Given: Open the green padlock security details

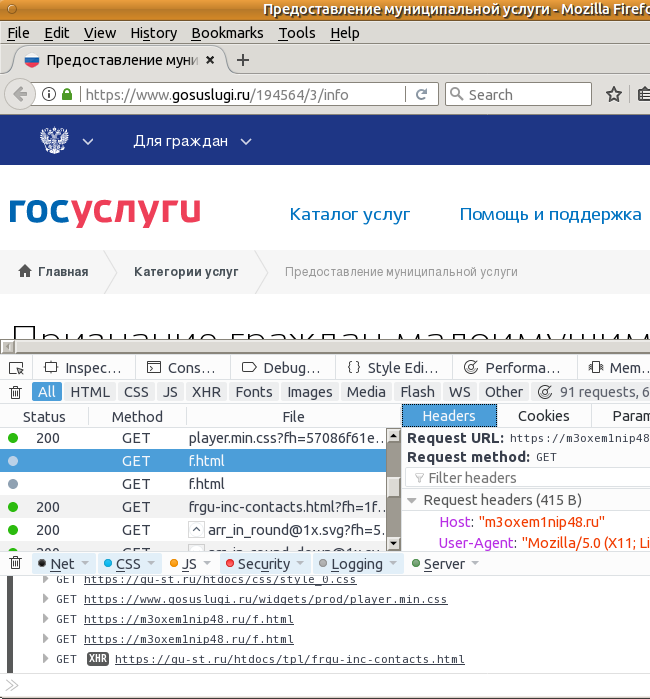Looking at the screenshot, I should [x=67, y=94].
